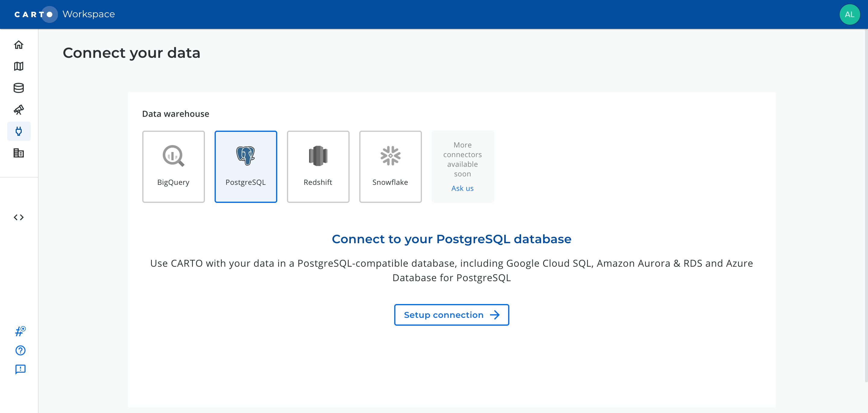Click the Setup connection button
This screenshot has width=868, height=413.
451,315
